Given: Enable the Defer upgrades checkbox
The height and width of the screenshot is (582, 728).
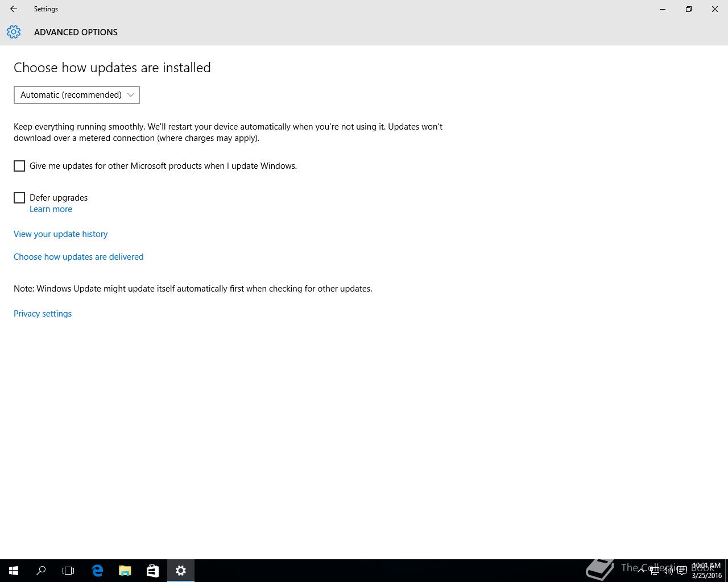Looking at the screenshot, I should pyautogui.click(x=19, y=198).
